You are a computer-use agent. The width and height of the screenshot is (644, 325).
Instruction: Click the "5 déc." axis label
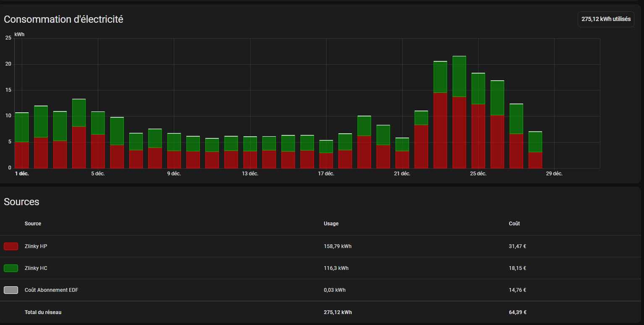click(x=98, y=174)
